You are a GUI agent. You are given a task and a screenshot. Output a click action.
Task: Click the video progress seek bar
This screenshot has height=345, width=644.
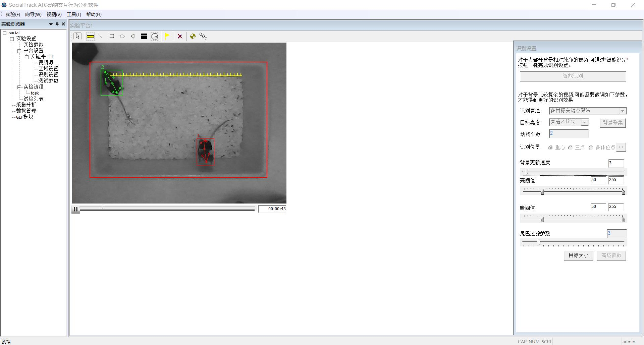[x=167, y=209]
